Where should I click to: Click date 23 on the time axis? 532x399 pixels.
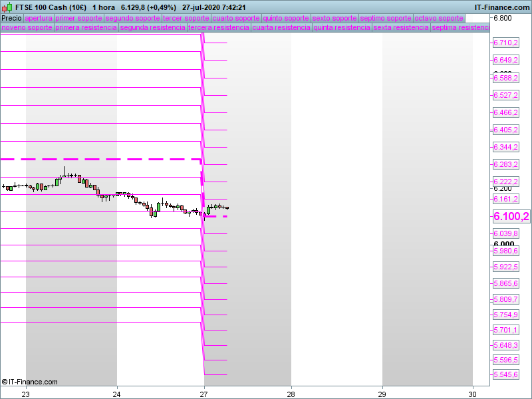click(26, 394)
